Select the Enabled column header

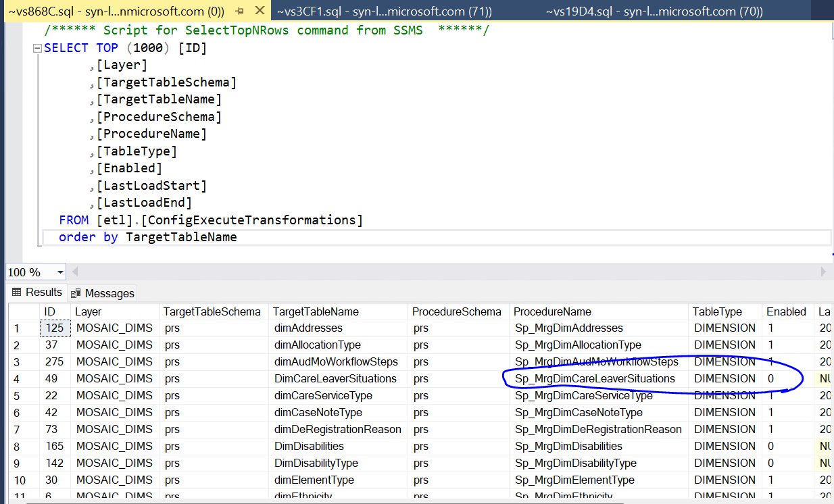click(786, 311)
